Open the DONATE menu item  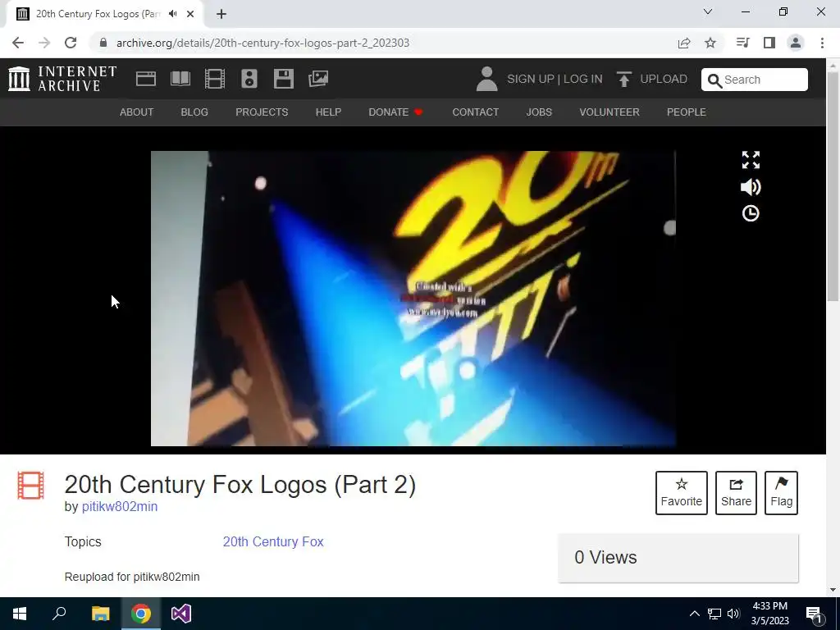coord(396,112)
